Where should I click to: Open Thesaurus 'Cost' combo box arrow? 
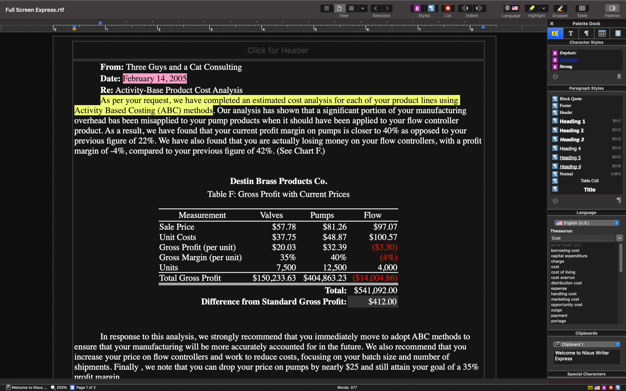(x=619, y=238)
